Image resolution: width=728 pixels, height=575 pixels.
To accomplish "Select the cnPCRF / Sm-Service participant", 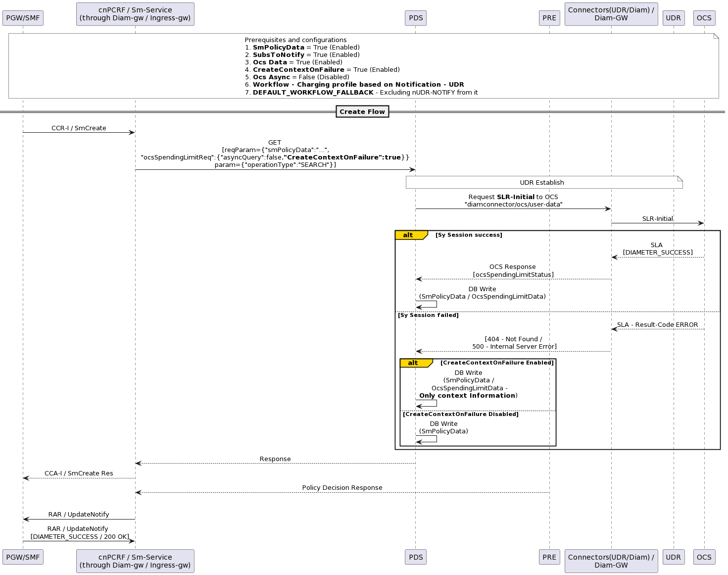I will (x=135, y=14).
